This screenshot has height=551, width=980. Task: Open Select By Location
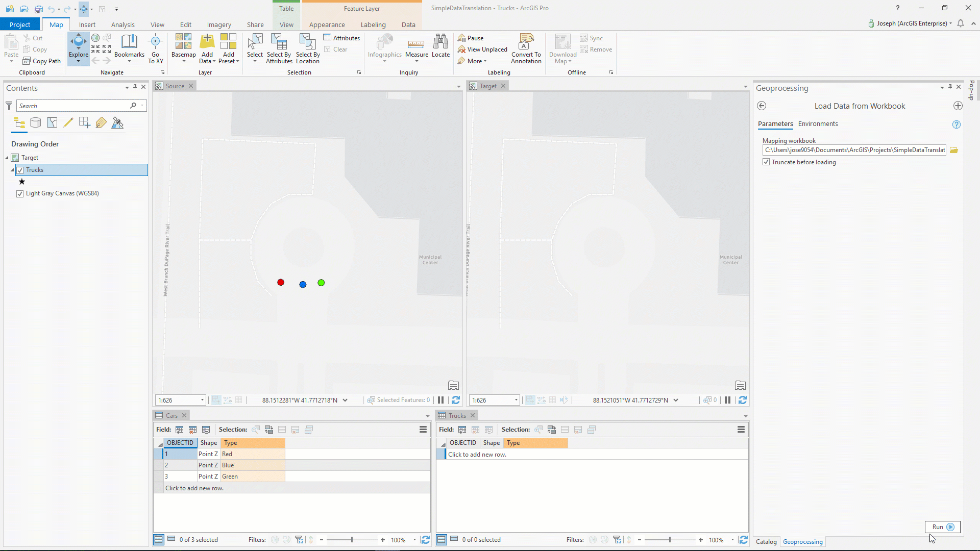coord(308,48)
